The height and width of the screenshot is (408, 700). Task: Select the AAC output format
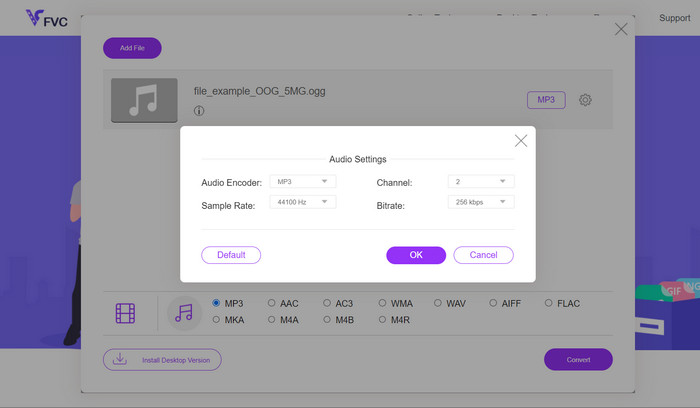pyautogui.click(x=272, y=303)
